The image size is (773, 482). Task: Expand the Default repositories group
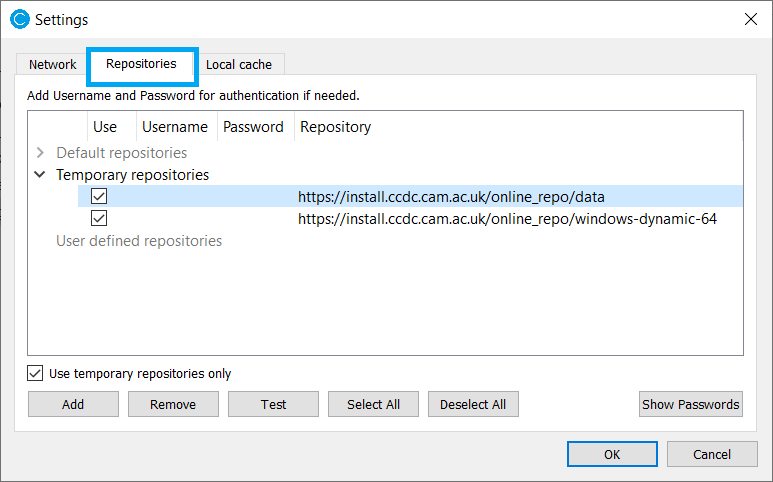coord(40,153)
